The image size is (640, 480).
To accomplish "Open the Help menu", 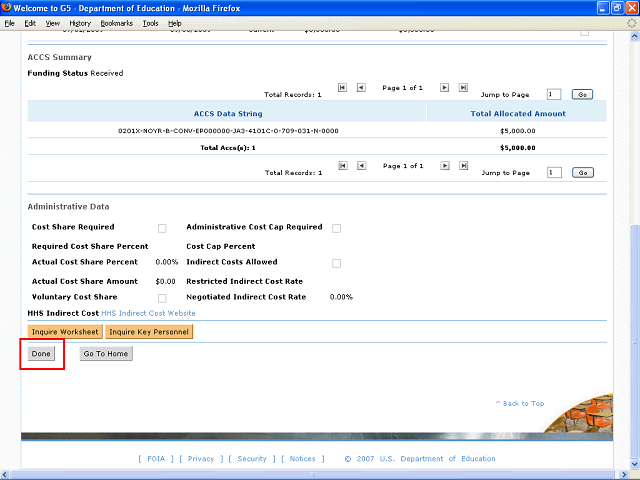I will [175, 23].
